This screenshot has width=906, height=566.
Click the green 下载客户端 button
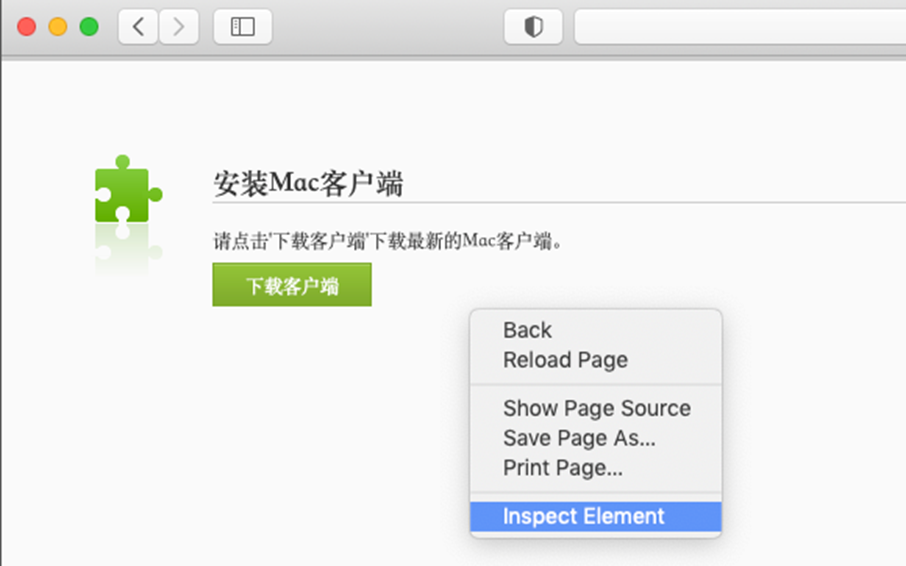(x=292, y=286)
